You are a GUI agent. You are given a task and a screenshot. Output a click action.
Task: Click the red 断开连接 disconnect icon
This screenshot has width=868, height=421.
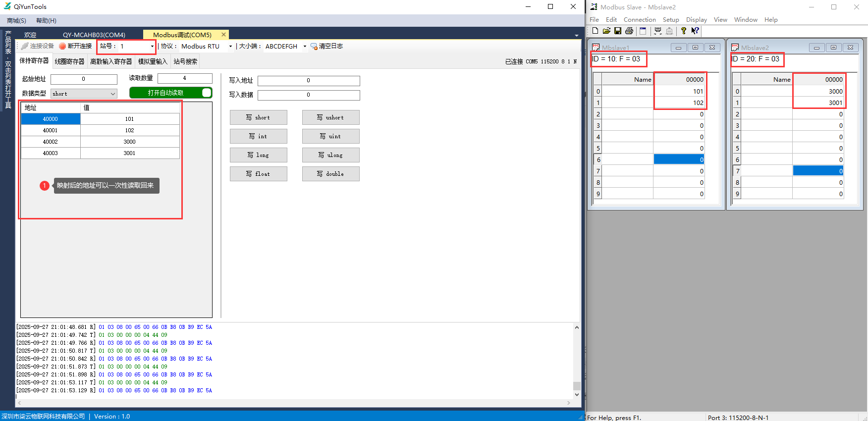[x=62, y=46]
